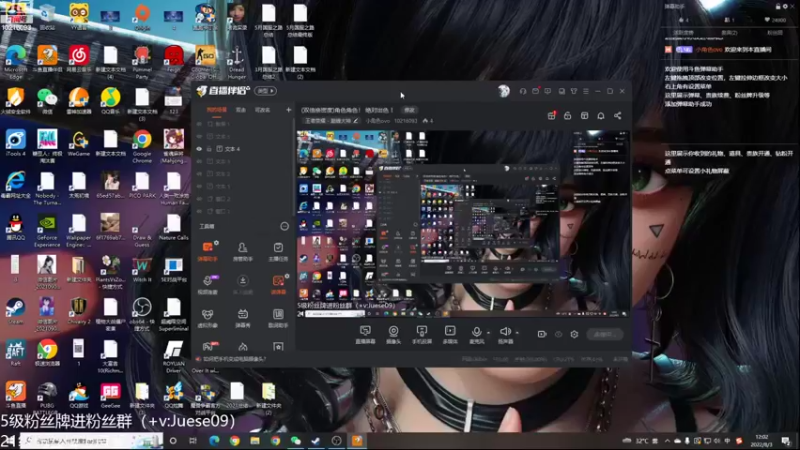Click the Windows taskbar search box
Viewport: 800px width, 450px height.
point(91,440)
